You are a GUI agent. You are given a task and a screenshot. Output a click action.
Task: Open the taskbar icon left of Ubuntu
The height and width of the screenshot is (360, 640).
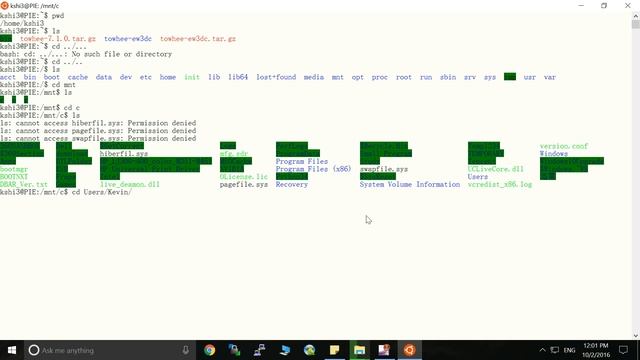click(384, 350)
